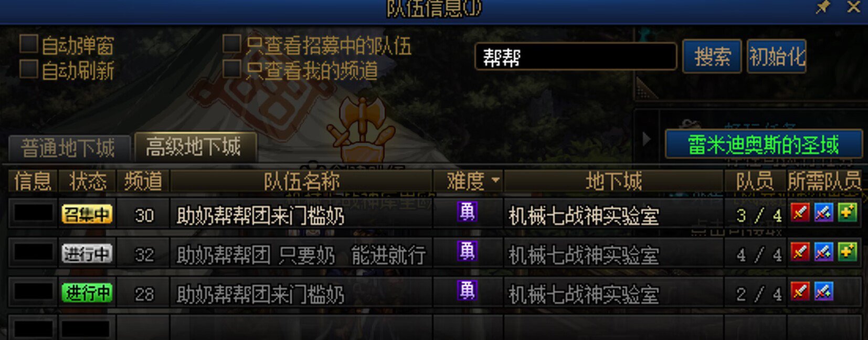The height and width of the screenshot is (340, 868).
Task: Click red sword icon in first party row
Action: pyautogui.click(x=800, y=213)
